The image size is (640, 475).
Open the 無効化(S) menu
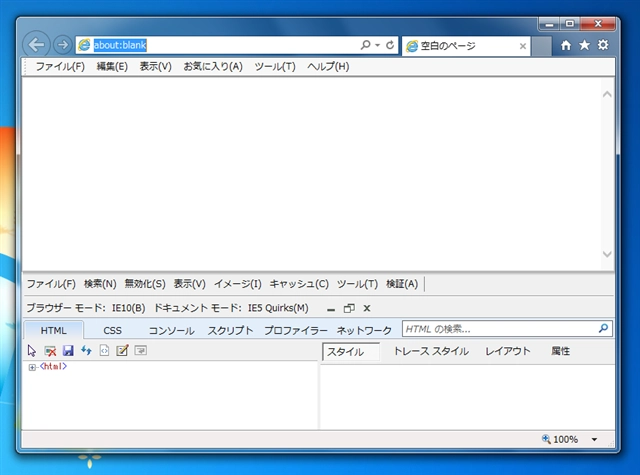pos(145,284)
